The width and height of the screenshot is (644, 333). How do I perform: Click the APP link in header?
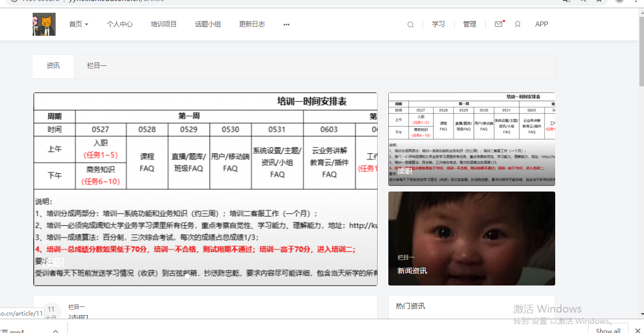tap(541, 24)
